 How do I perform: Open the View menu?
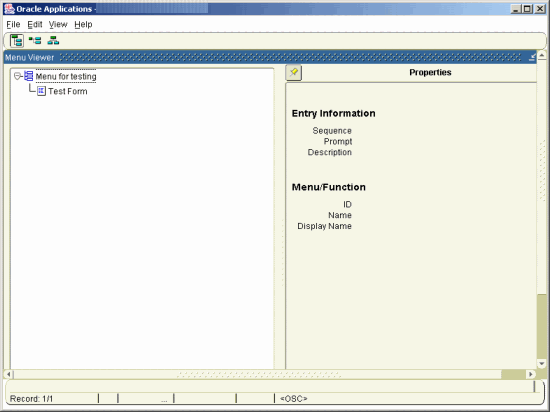pyautogui.click(x=58, y=25)
